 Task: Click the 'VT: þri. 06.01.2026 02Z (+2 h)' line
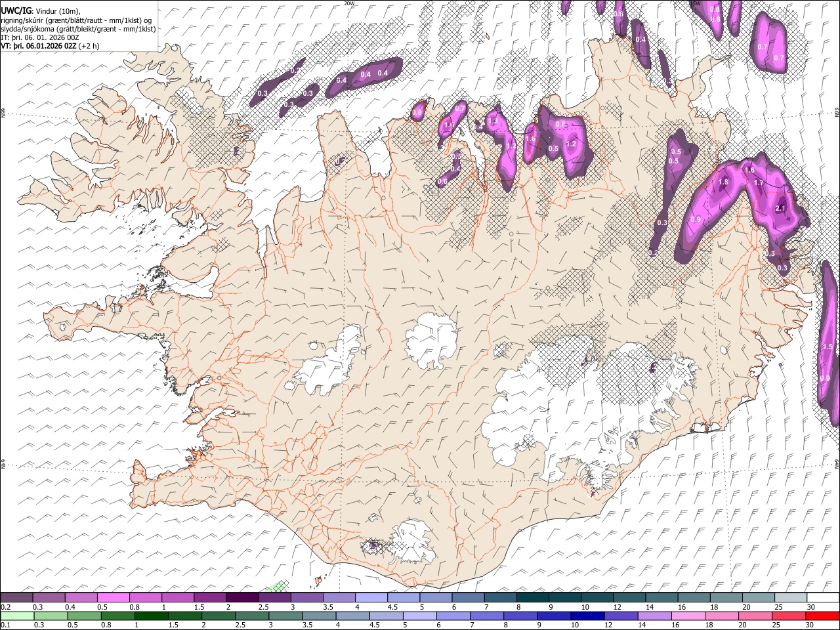click(x=51, y=46)
